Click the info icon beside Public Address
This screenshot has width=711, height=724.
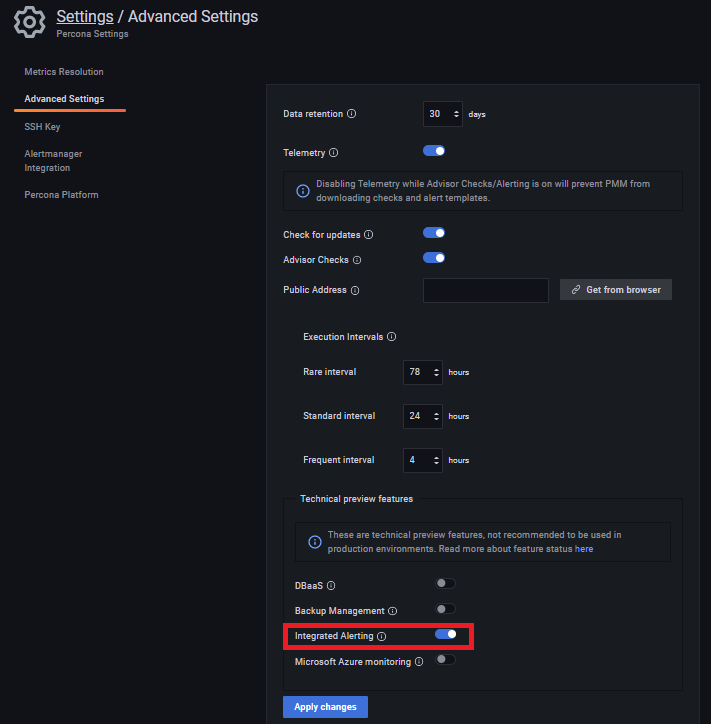(x=355, y=290)
